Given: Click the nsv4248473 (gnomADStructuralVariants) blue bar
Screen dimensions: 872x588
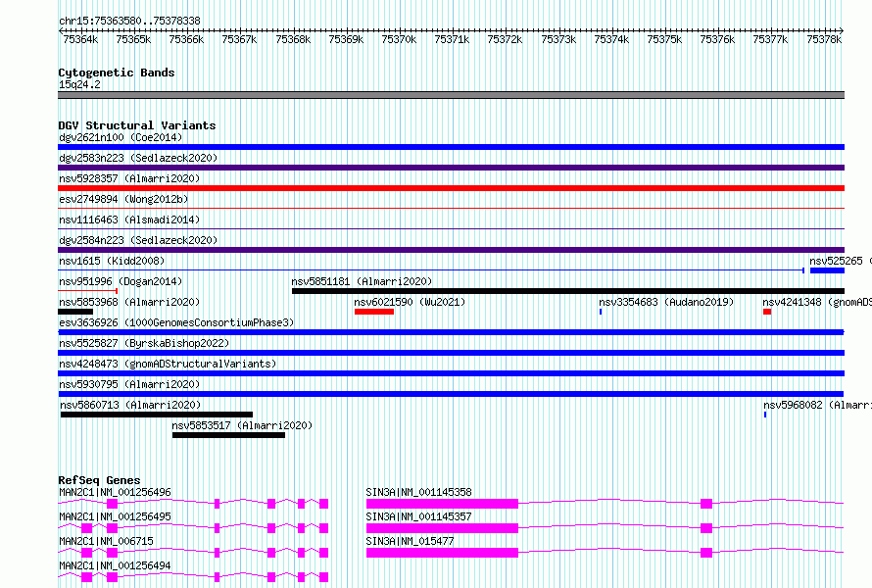Looking at the screenshot, I should tap(451, 373).
